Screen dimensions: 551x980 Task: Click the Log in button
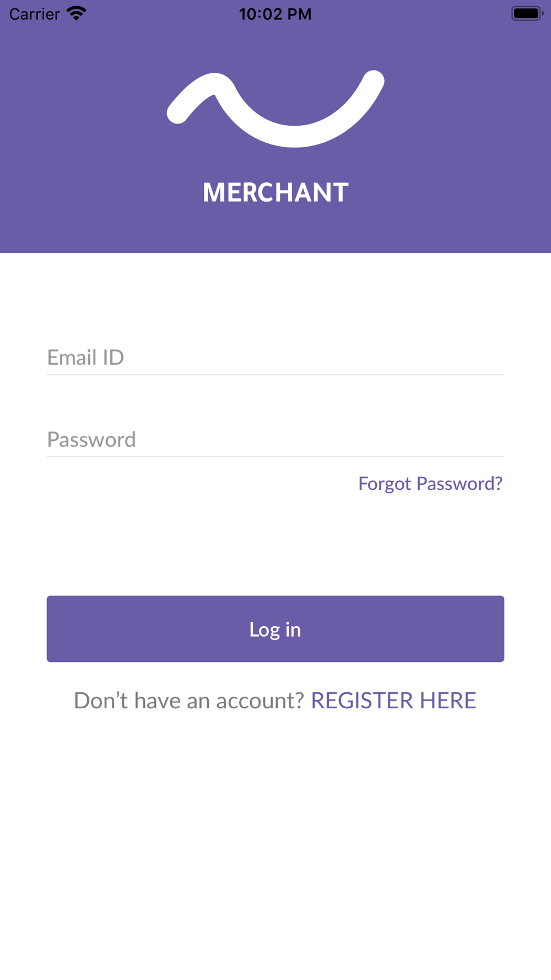[x=275, y=629]
